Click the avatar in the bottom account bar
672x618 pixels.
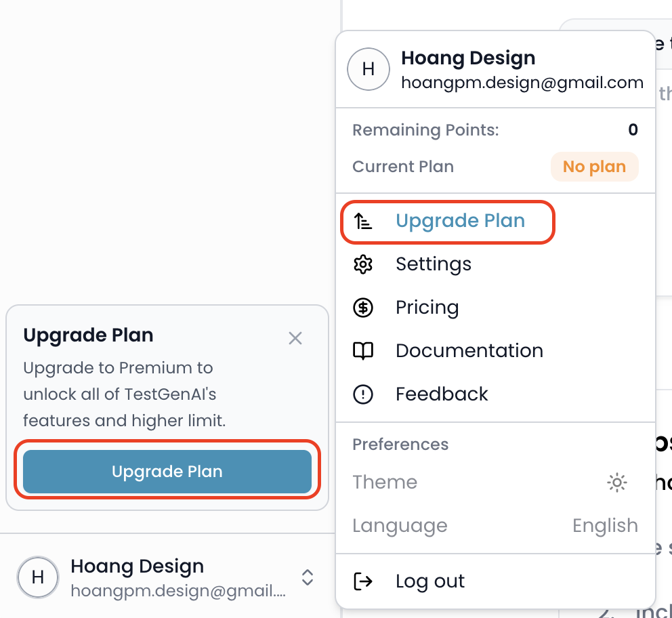tap(38, 577)
